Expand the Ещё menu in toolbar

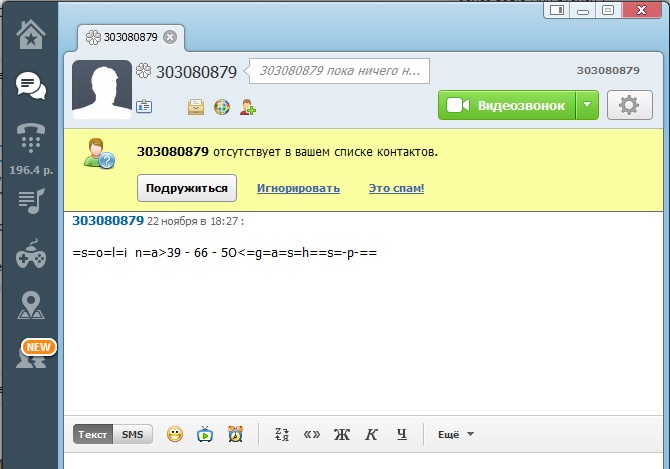(456, 434)
